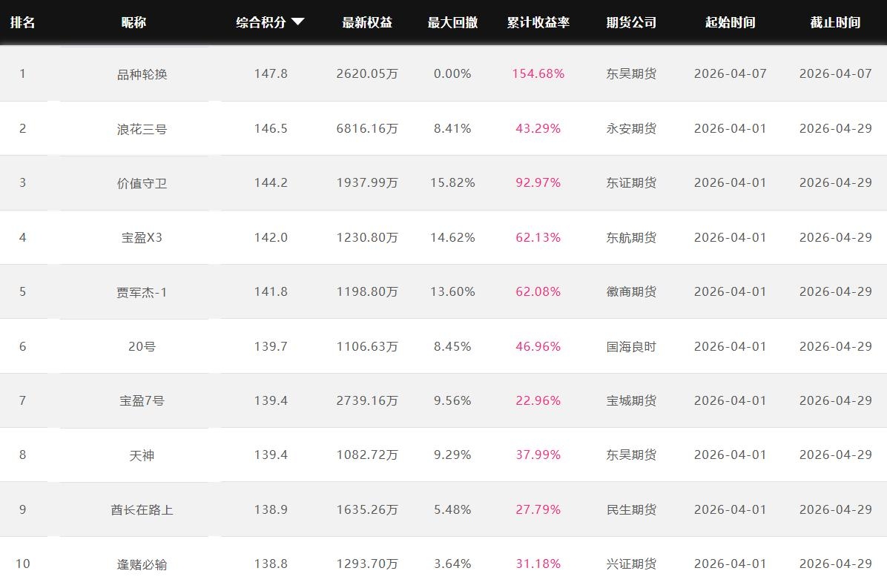Click the nickname 逢赌必输

(x=142, y=564)
